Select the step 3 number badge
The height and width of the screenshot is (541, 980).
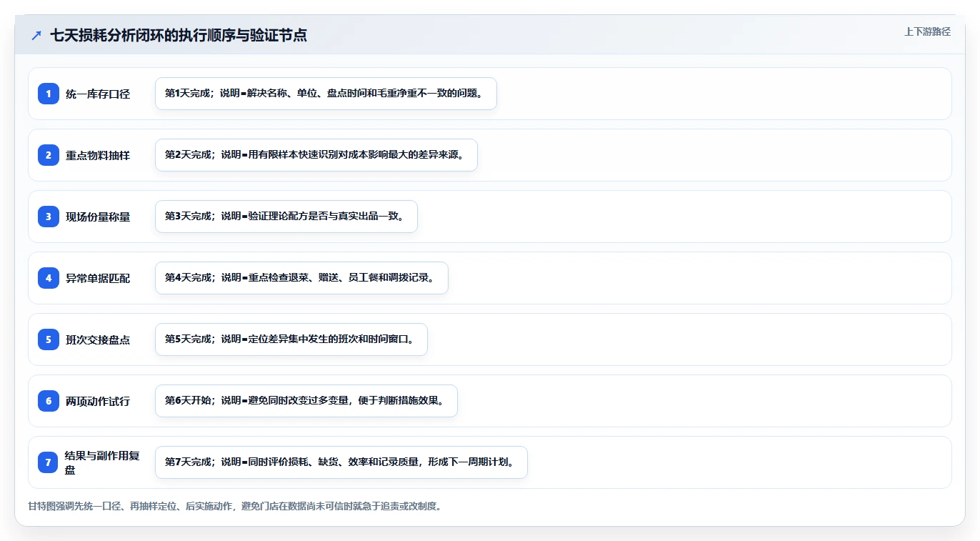point(49,217)
